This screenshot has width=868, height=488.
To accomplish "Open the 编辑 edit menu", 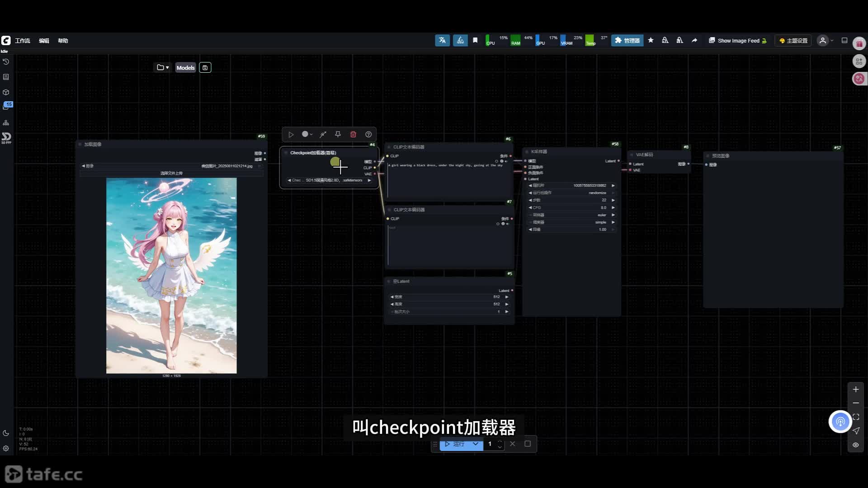I will (x=44, y=41).
